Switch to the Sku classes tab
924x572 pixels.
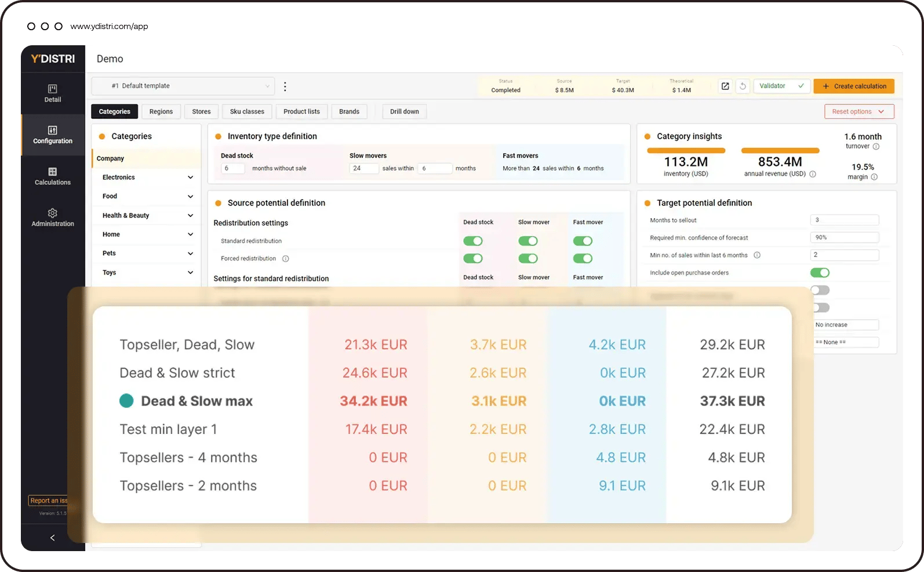tap(246, 111)
